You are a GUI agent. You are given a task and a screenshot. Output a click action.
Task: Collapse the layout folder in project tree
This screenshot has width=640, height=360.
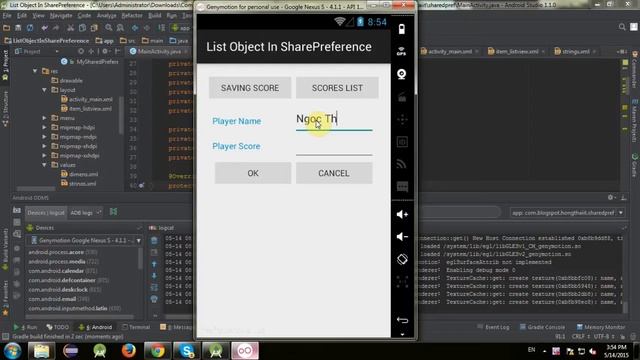coord(44,90)
